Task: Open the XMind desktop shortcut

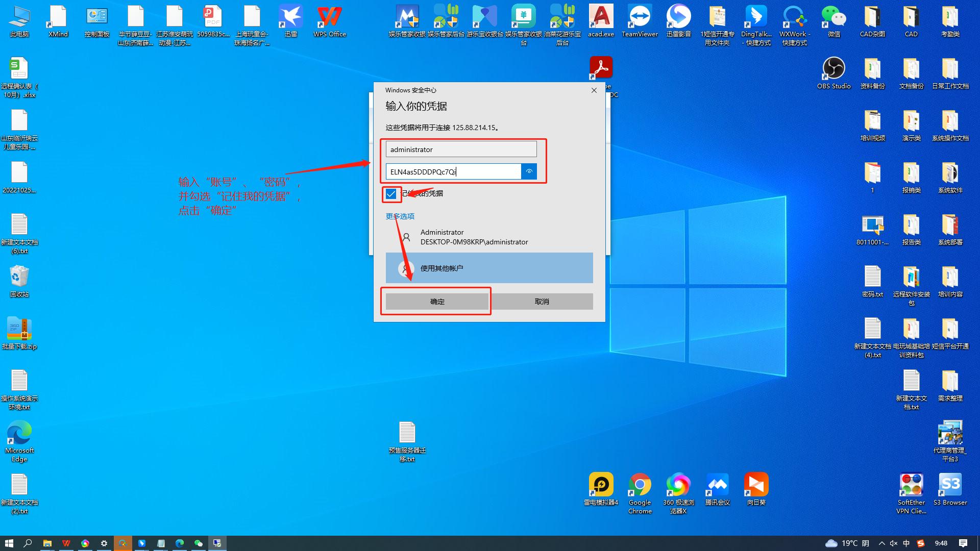Action: pyautogui.click(x=58, y=21)
